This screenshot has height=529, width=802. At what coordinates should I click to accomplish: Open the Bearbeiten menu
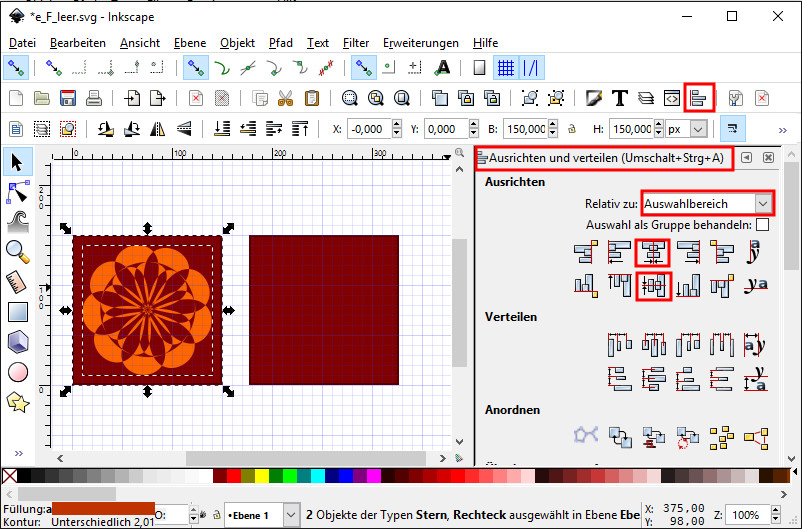[x=78, y=43]
